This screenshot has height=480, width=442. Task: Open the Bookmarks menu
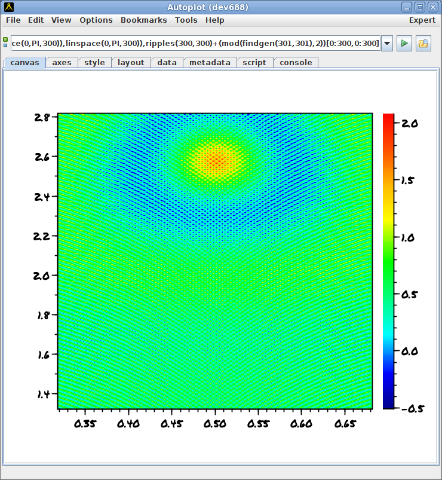pos(144,20)
